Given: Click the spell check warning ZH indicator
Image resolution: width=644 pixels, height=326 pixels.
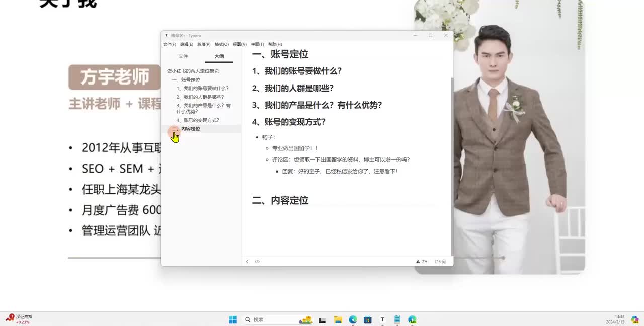Looking at the screenshot, I should [422, 262].
